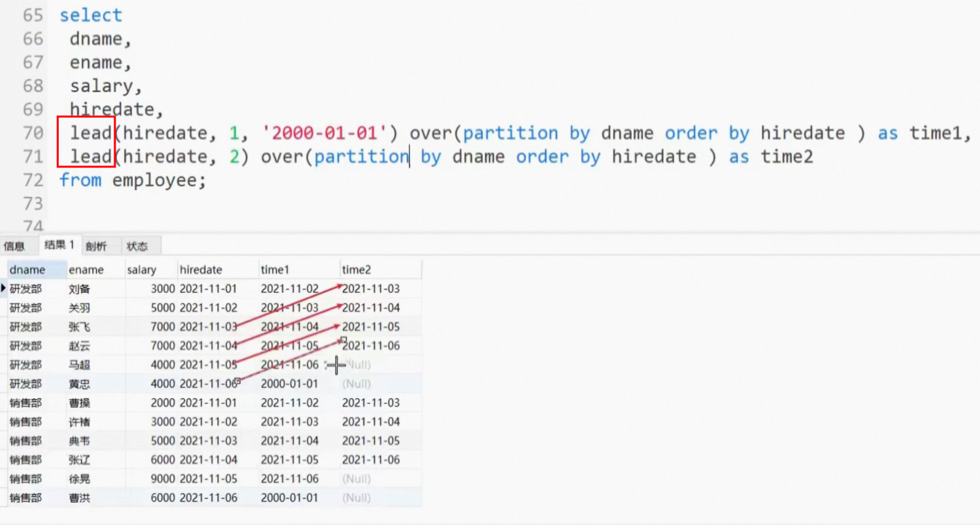Screen dimensions: 980x525
Task: Click salary 6000 in 张辽's row
Action: pos(163,460)
